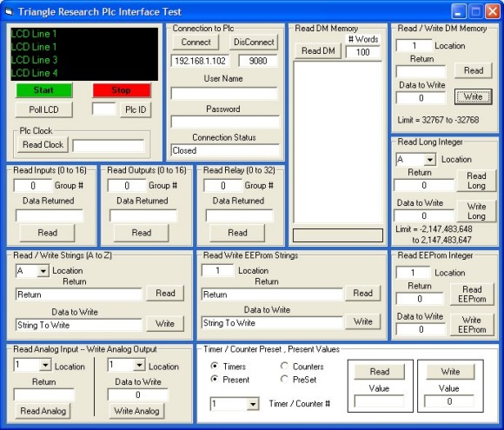
Task: Click Read in Timer / Counter panel
Action: point(380,372)
